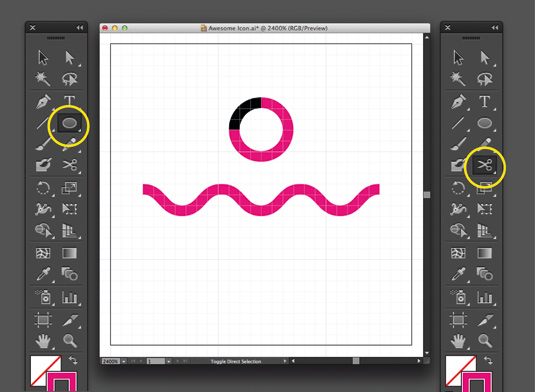The image size is (535, 392).
Task: Pick the Hand tool in right tools panel
Action: 458,341
